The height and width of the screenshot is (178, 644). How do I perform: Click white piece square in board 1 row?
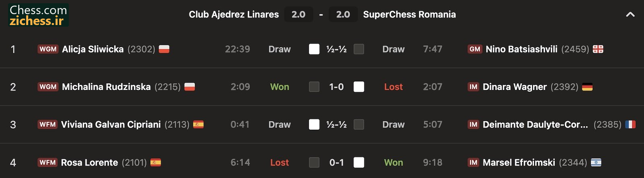314,49
